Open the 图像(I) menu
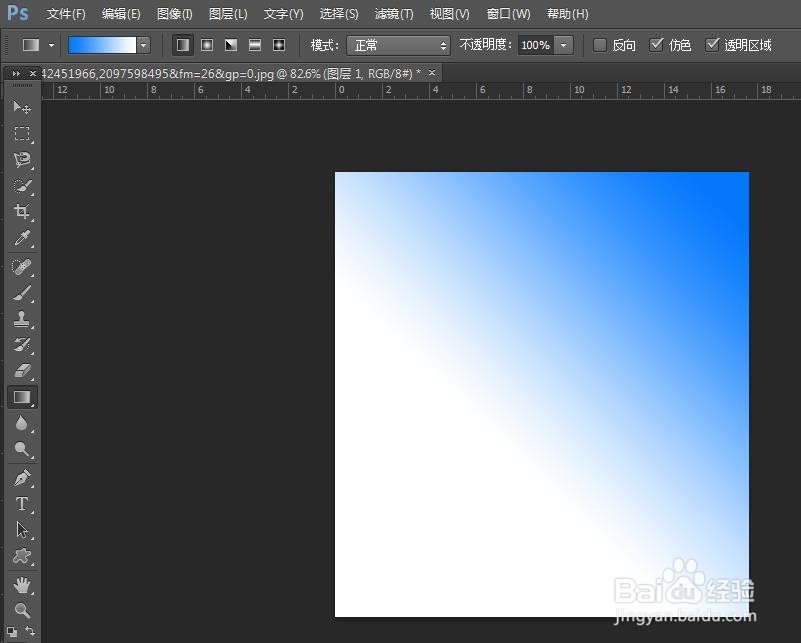This screenshot has width=801, height=643. tap(175, 14)
